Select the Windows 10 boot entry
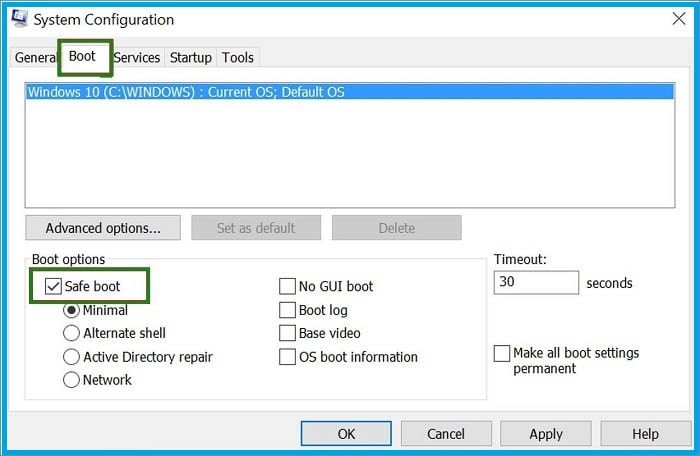700x456 pixels. coord(186,92)
